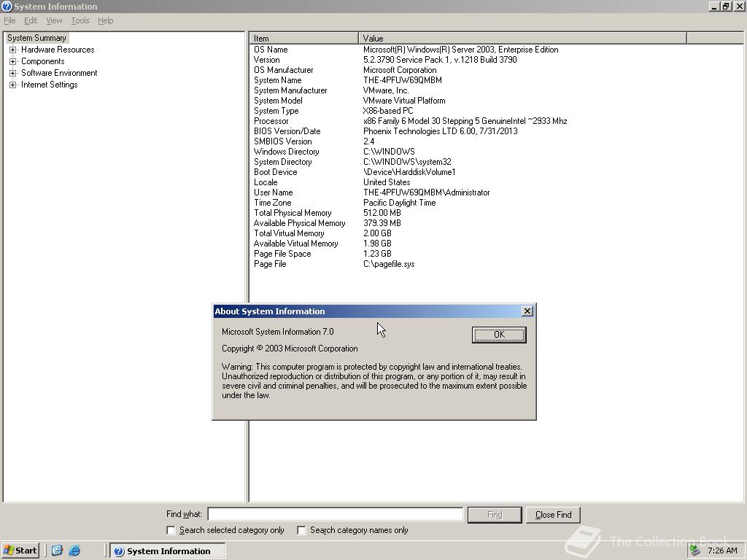The height and width of the screenshot is (560, 747).
Task: Click the System Information taskbar button
Action: 168,551
